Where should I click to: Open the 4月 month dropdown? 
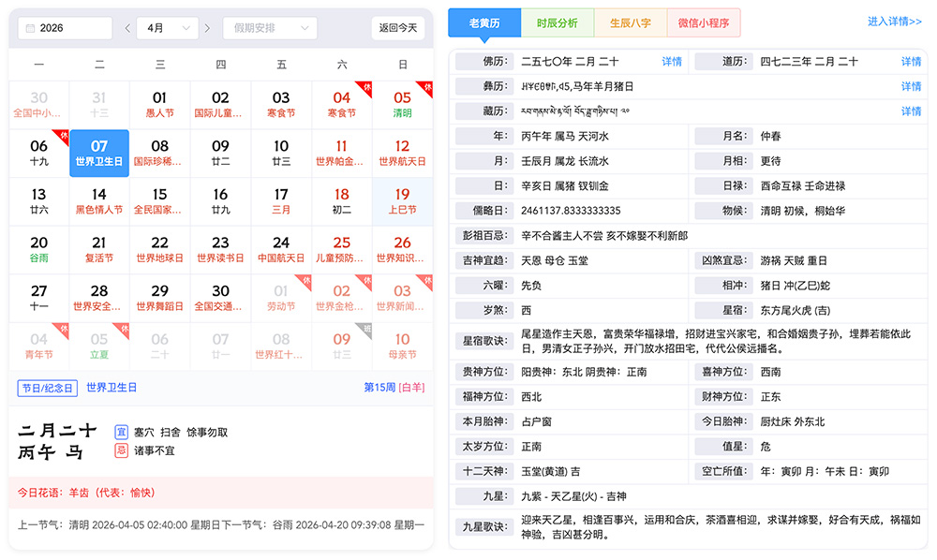(167, 28)
